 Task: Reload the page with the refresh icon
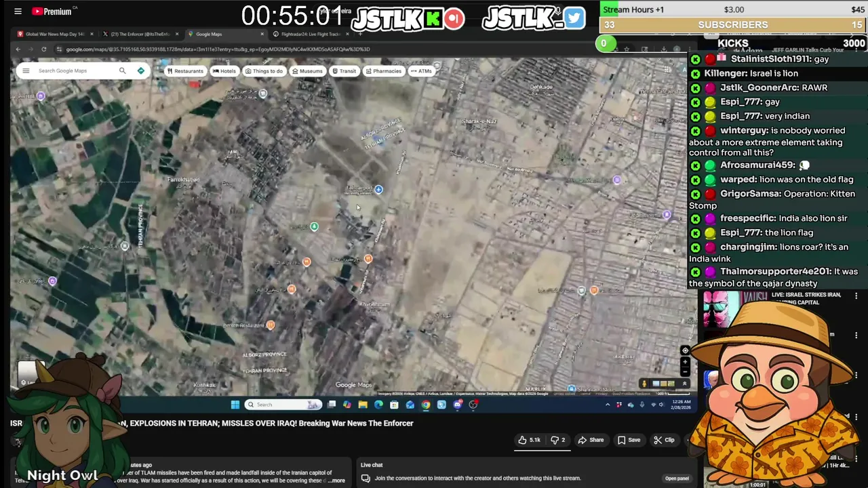click(44, 49)
